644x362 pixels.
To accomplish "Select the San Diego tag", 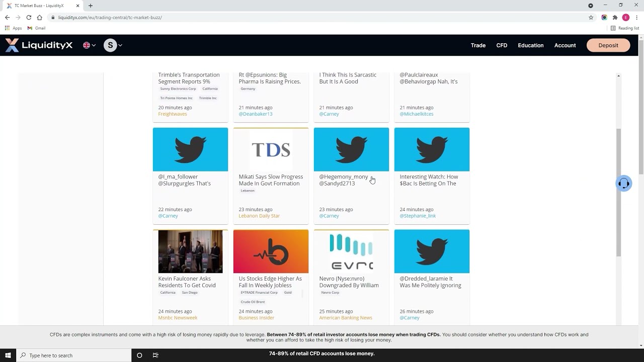I will coord(190,293).
